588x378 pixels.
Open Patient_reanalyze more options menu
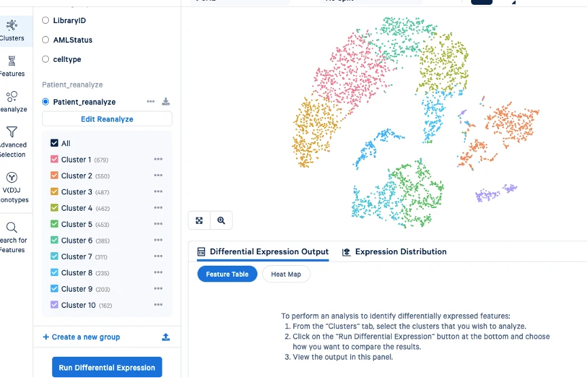(x=151, y=102)
